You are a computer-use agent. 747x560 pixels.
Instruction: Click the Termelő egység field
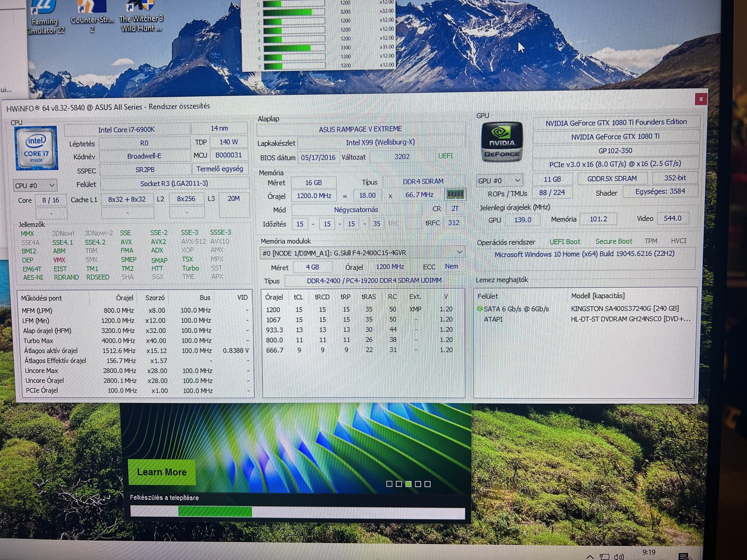coord(220,169)
